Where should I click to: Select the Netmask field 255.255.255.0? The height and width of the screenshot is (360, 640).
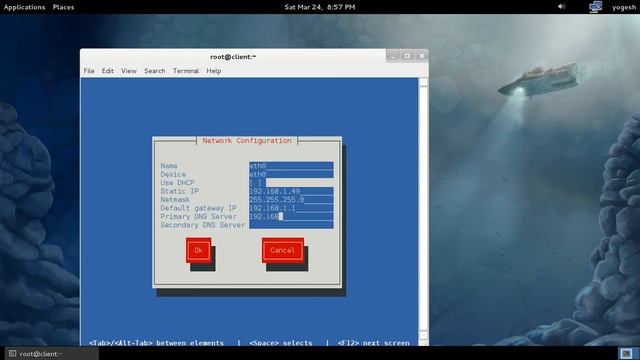[x=291, y=200]
